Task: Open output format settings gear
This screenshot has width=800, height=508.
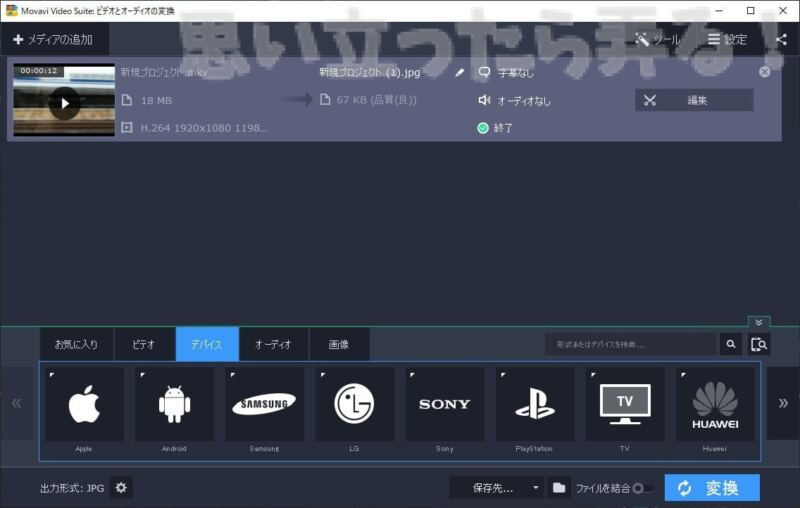Action: tap(121, 488)
